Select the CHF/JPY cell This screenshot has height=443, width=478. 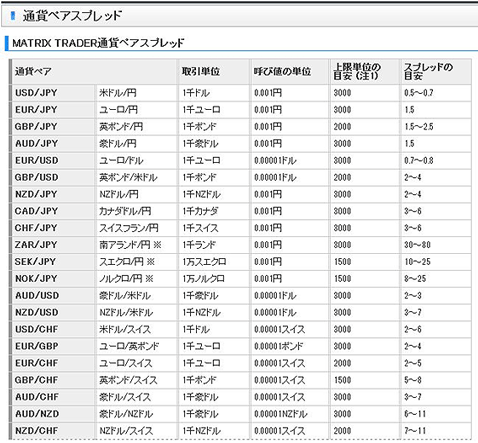53,228
